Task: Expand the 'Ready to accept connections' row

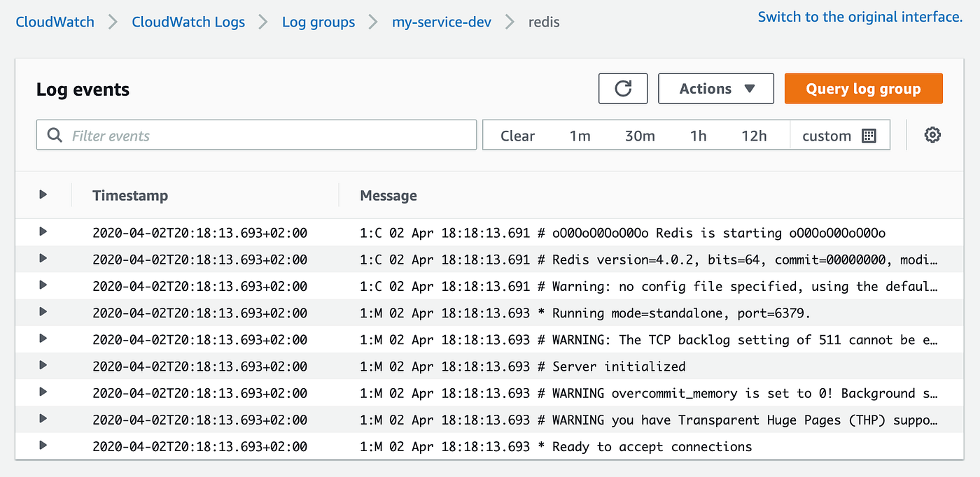Action: click(43, 445)
